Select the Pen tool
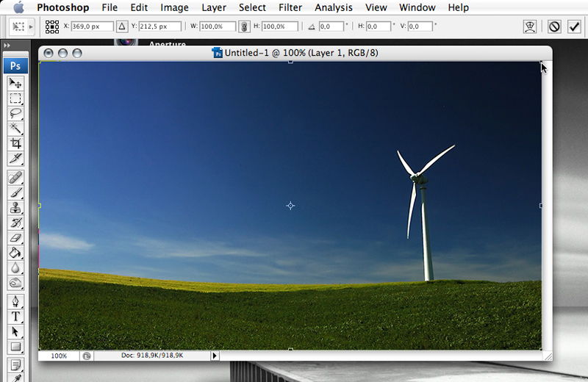This screenshot has height=382, width=588. pyautogui.click(x=15, y=301)
